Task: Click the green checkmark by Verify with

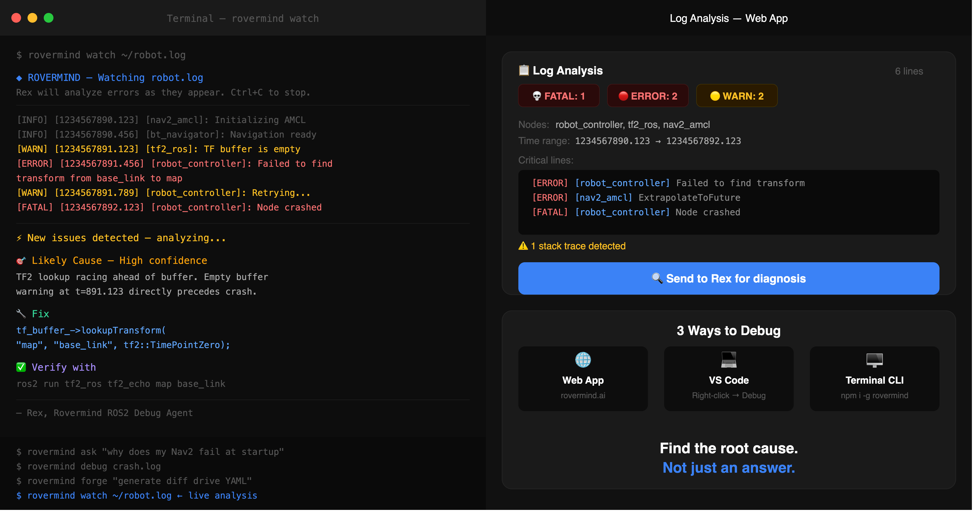Action: (x=21, y=367)
